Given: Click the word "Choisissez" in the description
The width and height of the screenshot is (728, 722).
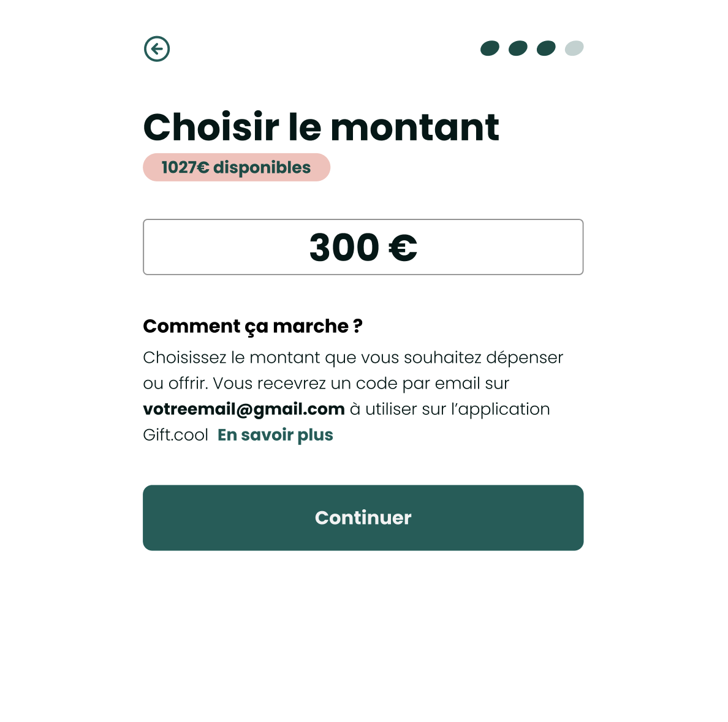Looking at the screenshot, I should pos(184,358).
